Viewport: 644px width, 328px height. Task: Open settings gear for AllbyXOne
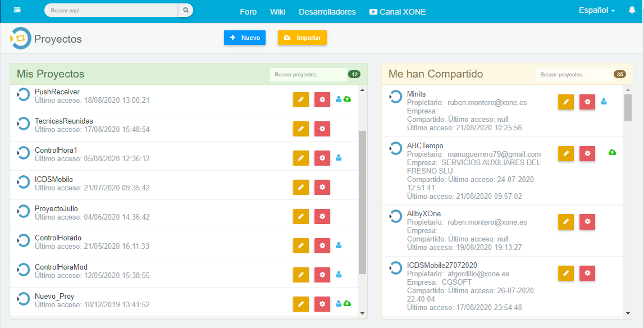pyautogui.click(x=587, y=221)
